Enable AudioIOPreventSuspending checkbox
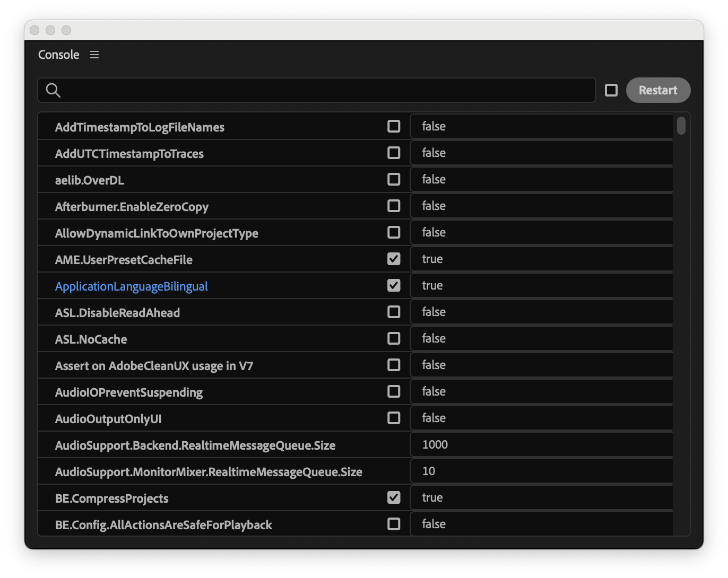 click(x=394, y=391)
